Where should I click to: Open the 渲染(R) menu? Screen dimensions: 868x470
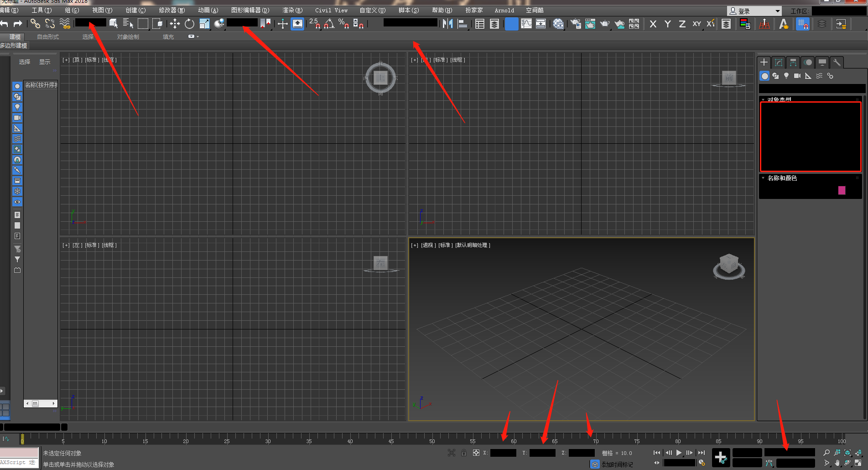pos(292,10)
